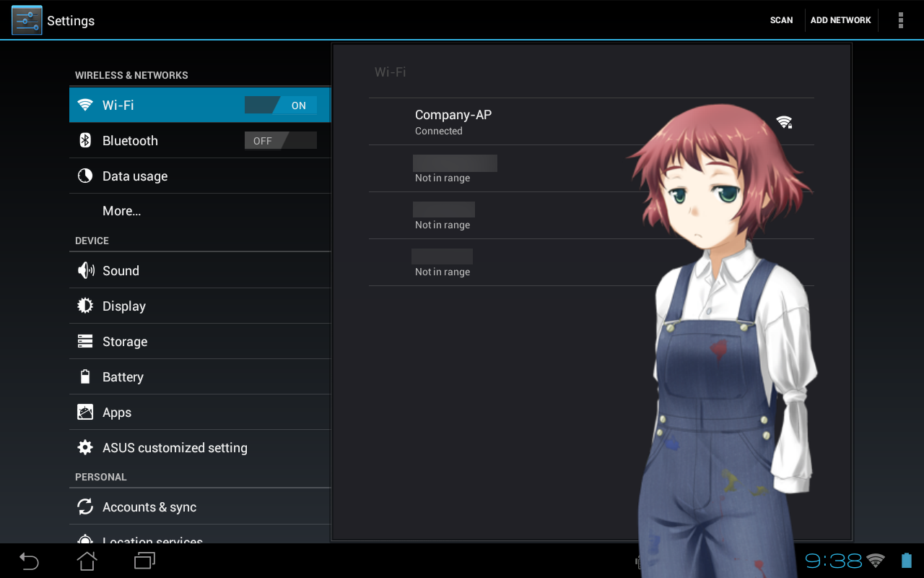Select the first Not in range network
This screenshot has width=924, height=578.
pyautogui.click(x=591, y=168)
